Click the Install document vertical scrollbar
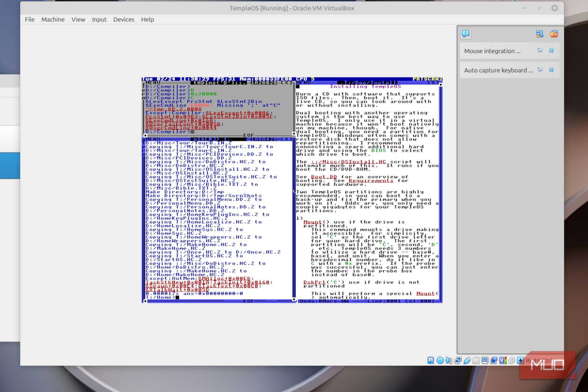 441,192
